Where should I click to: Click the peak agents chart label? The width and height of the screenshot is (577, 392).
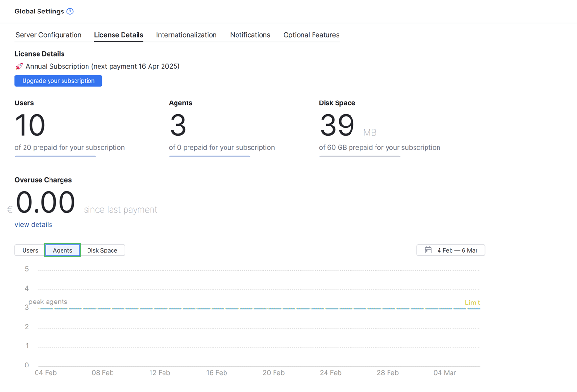click(48, 302)
